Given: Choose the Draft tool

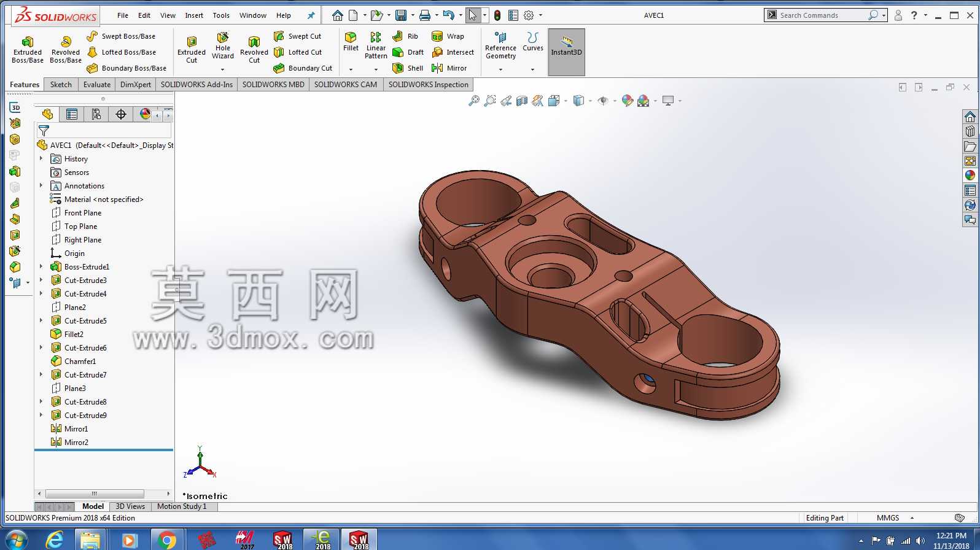Looking at the screenshot, I should [x=408, y=52].
